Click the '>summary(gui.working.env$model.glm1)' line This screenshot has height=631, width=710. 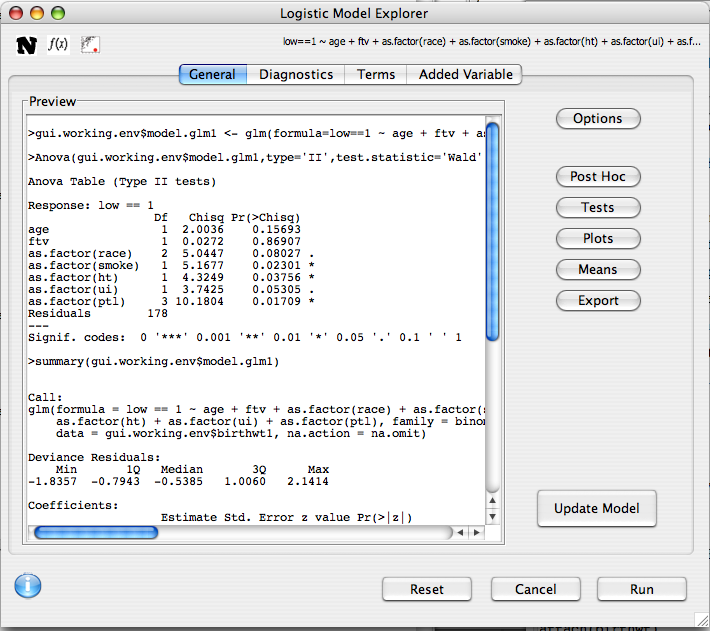coord(154,362)
